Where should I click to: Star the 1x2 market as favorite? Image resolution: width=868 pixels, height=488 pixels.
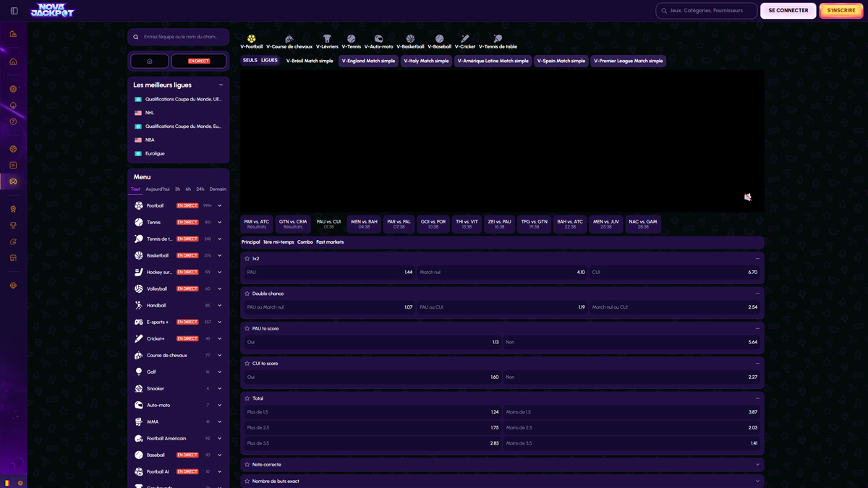click(x=247, y=257)
